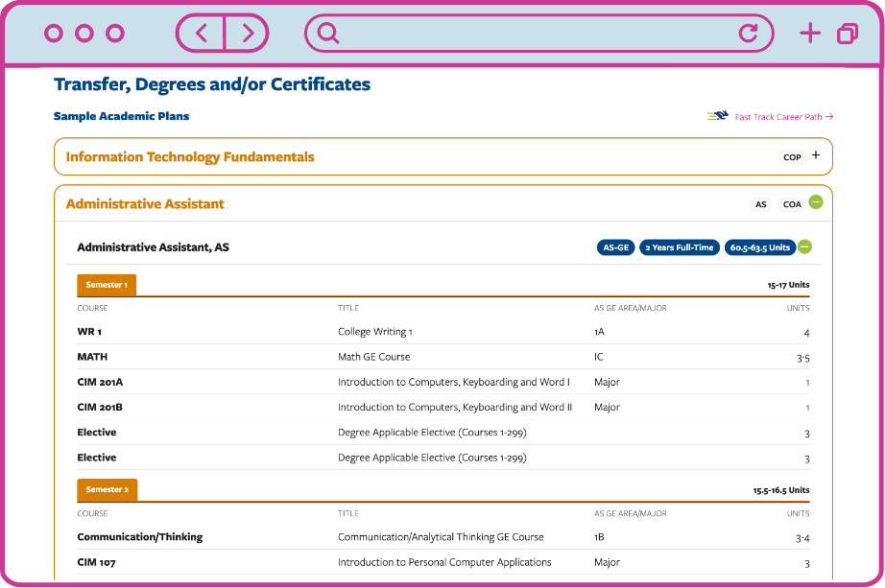Select the COA badge for Administrative Assistant
Image resolution: width=885 pixels, height=588 pixels.
pos(792,204)
